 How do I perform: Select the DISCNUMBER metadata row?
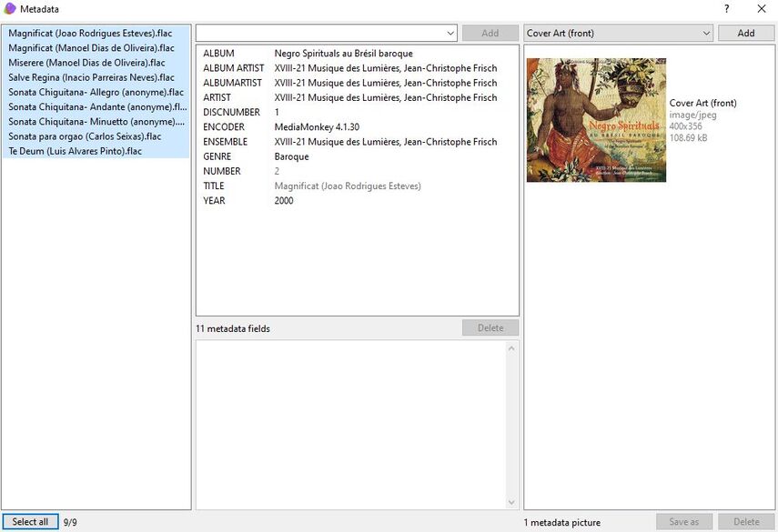coord(358,112)
